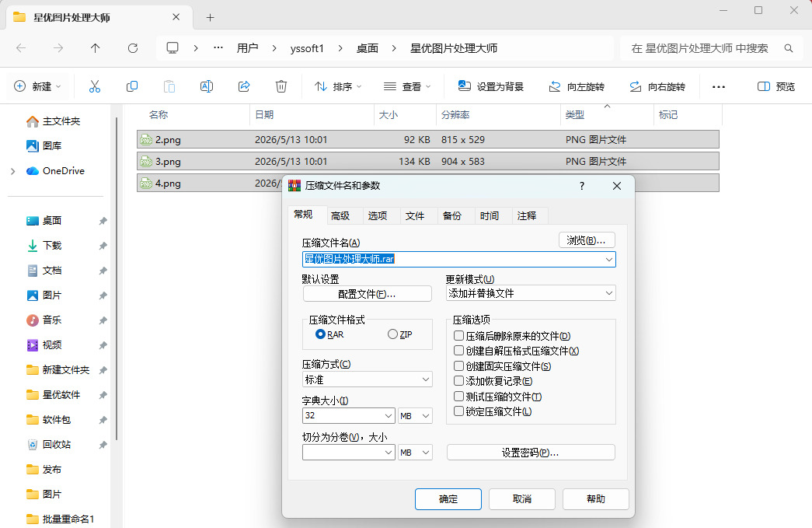
Task: Open the 排序 sort dropdown in toolbar
Action: pos(338,86)
